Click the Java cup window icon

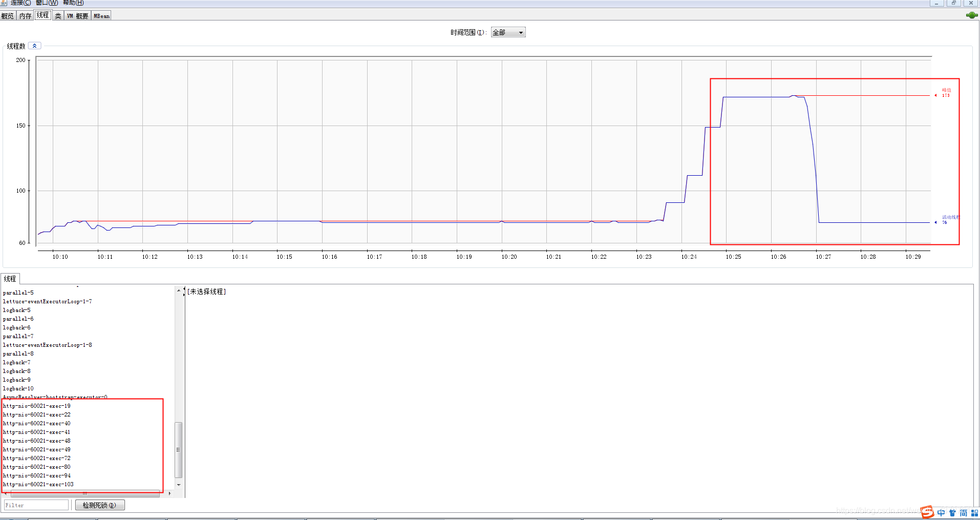(4, 3)
